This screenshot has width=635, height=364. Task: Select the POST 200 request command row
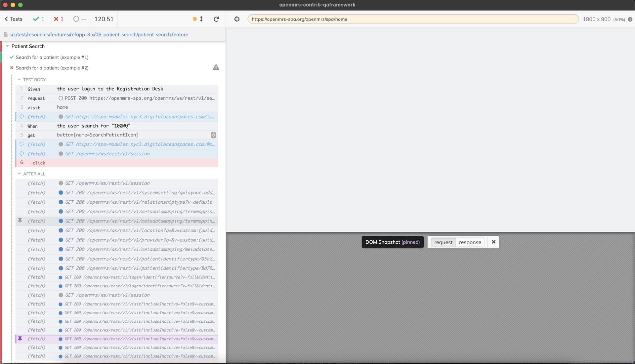coord(117,98)
